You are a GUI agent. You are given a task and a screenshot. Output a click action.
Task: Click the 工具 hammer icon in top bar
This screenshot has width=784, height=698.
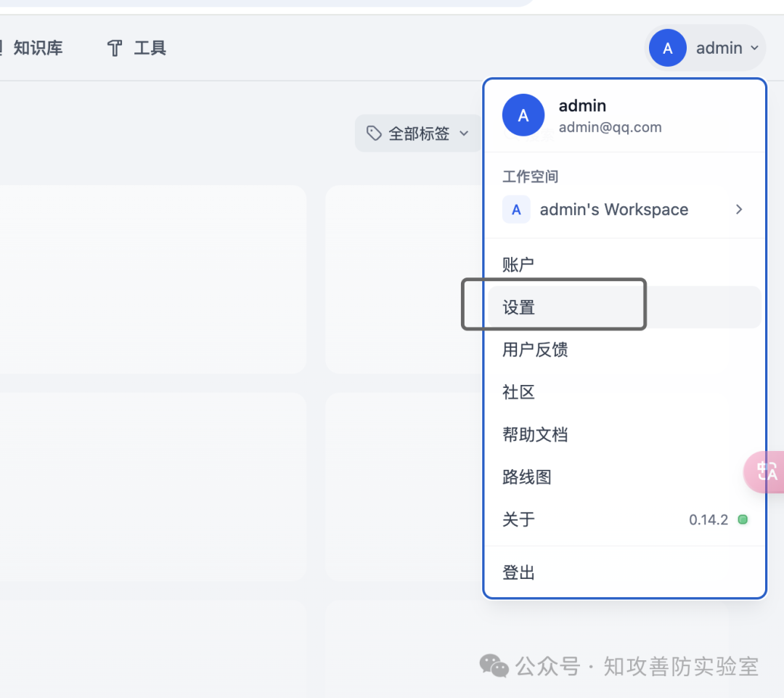[x=114, y=48]
